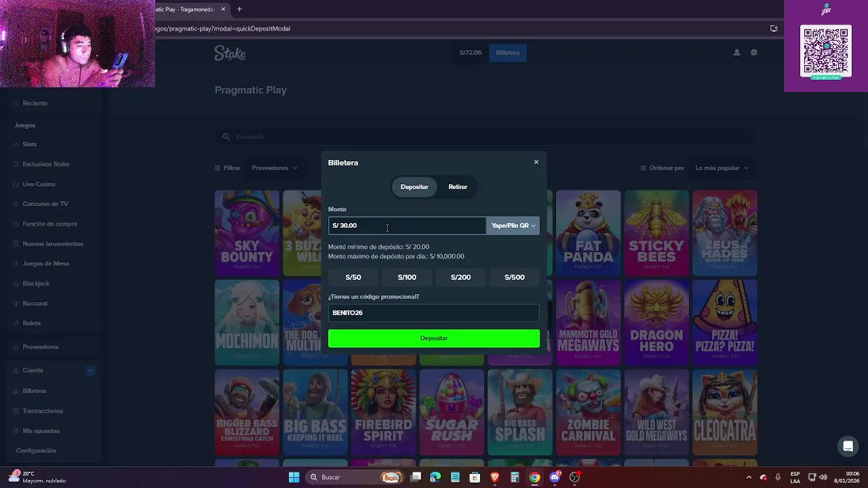Screen dimensions: 868x488
Task: Click the Stake logo in header
Action: 230,53
